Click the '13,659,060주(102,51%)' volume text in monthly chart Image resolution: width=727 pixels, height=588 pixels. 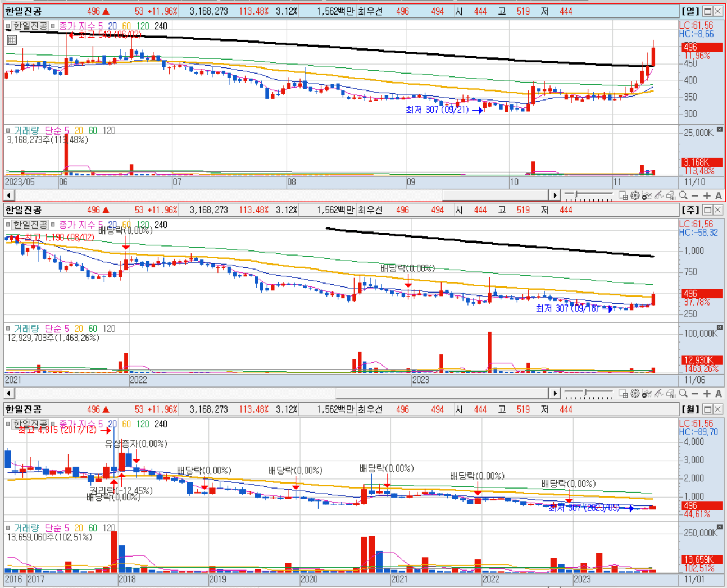tap(49, 537)
